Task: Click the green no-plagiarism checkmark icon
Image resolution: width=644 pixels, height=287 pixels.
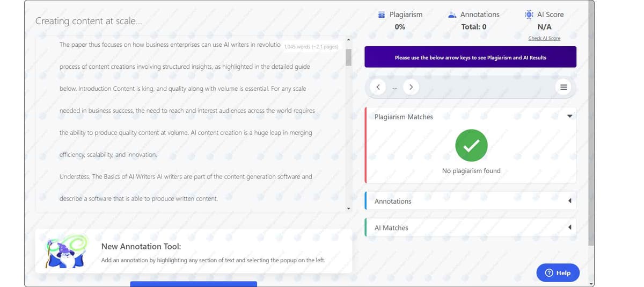Action: [471, 146]
